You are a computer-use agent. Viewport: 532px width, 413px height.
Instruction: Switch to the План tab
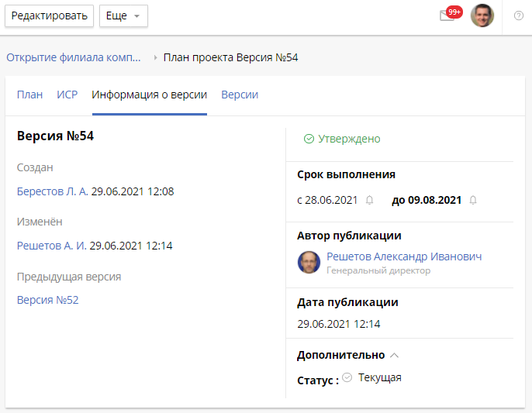click(30, 95)
